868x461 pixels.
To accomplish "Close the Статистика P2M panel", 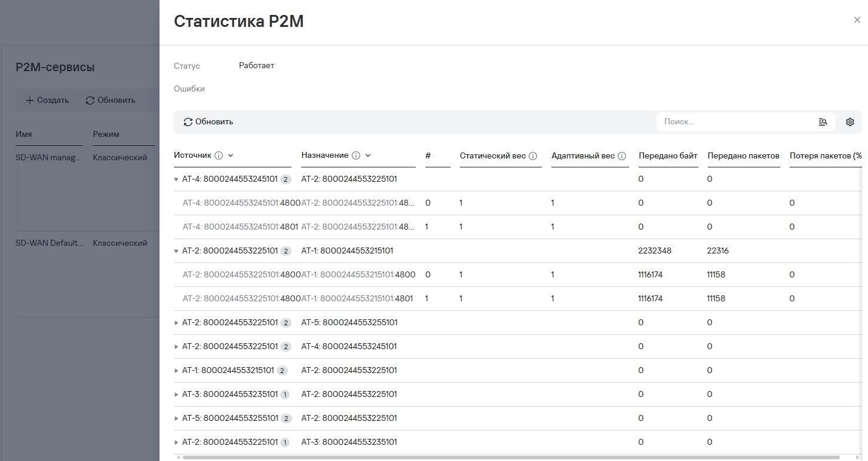I will pos(857,20).
